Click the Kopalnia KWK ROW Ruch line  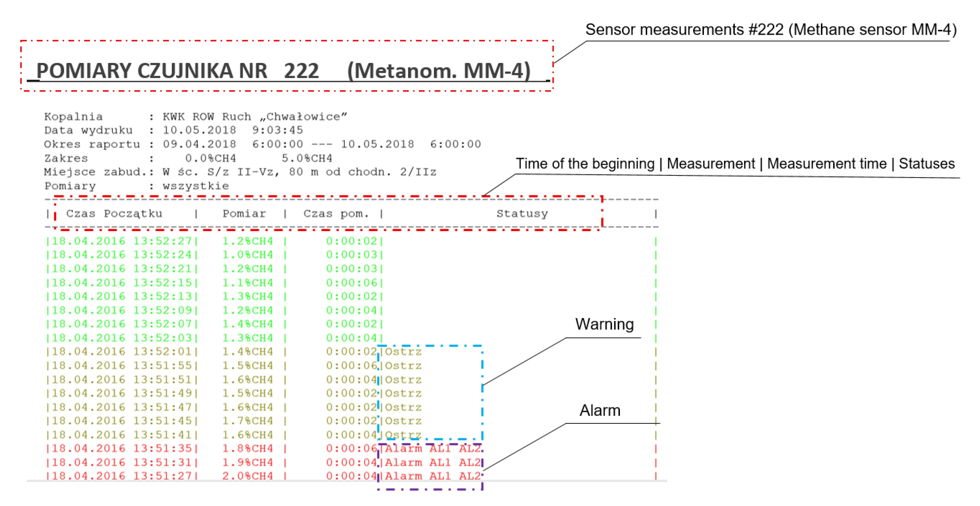195,116
